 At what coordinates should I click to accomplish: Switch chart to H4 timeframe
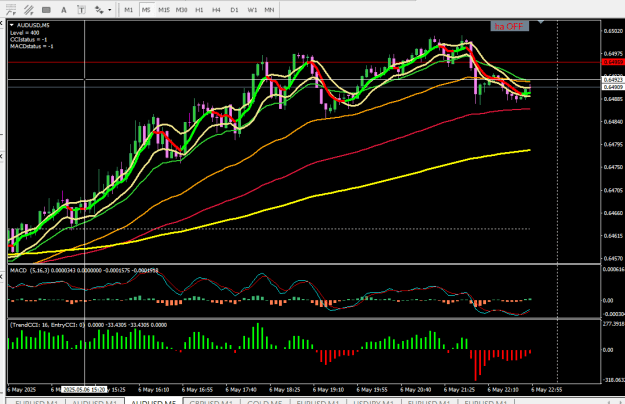[x=216, y=10]
